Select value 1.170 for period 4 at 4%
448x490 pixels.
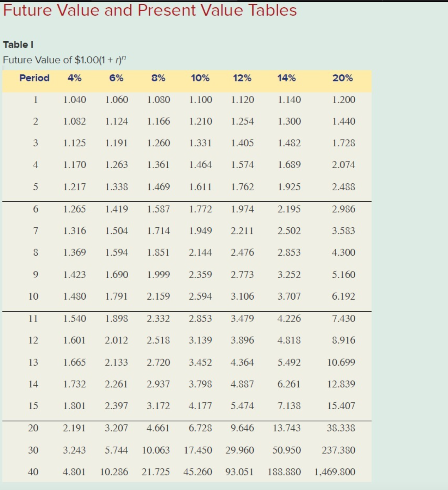coord(74,165)
